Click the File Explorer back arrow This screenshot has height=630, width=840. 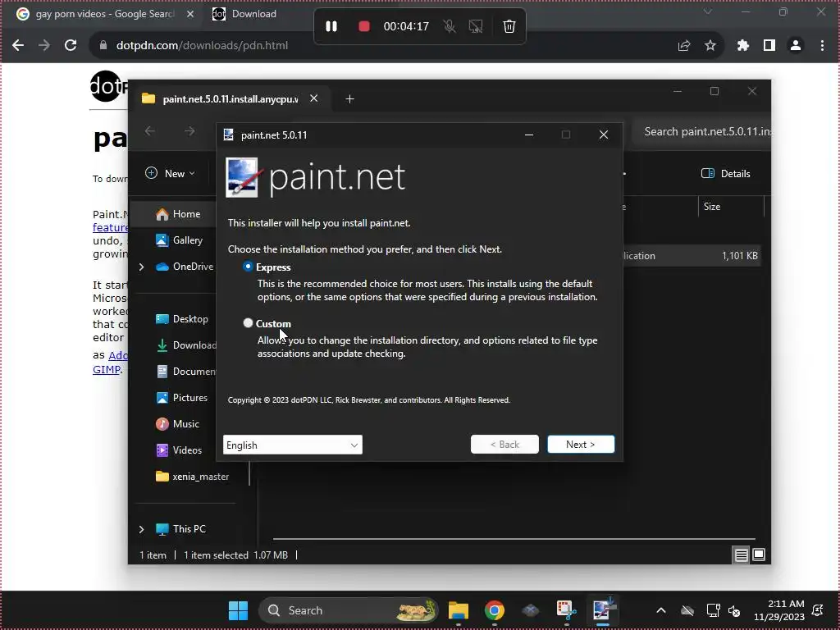pyautogui.click(x=150, y=131)
